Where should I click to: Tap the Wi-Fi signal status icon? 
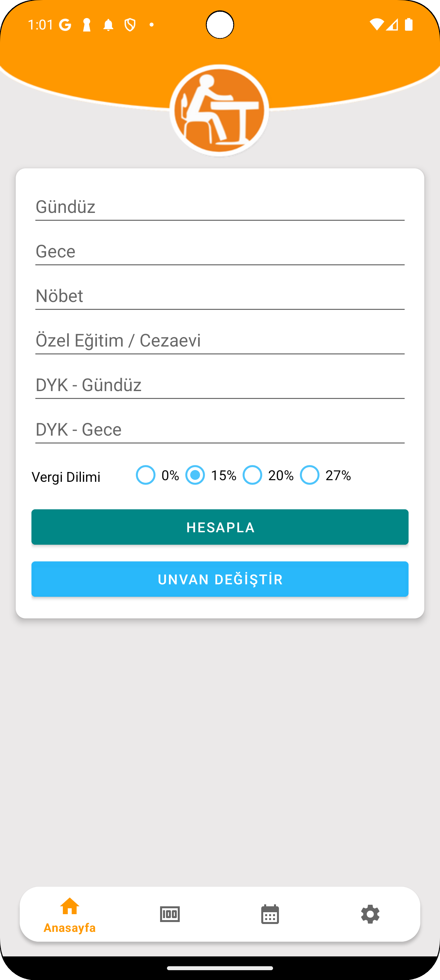376,25
